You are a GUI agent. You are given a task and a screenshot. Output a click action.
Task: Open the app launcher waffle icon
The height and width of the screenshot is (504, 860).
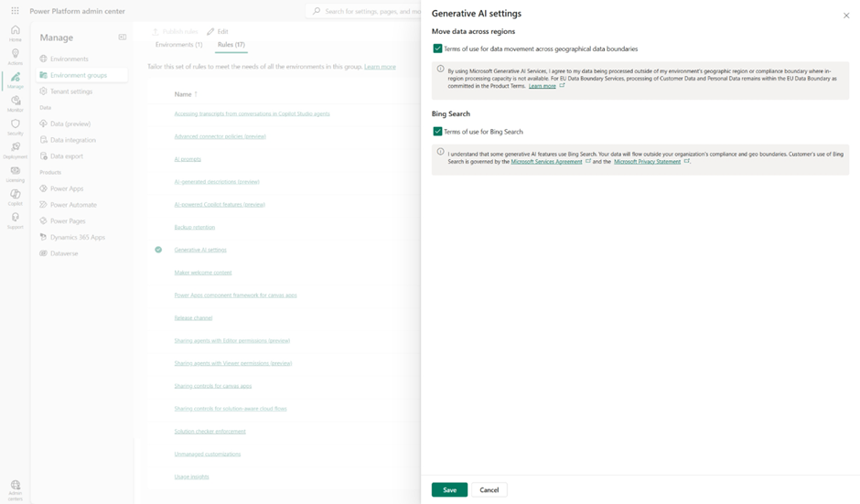15,11
